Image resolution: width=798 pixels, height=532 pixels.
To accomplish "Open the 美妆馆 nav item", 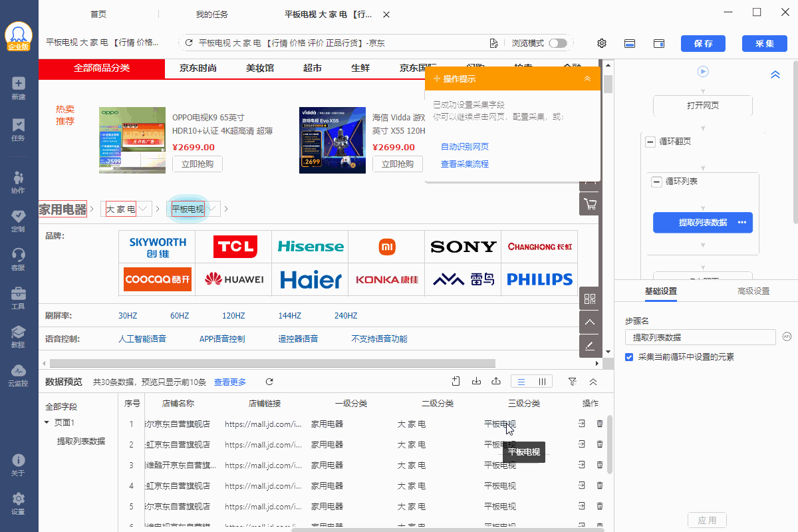I will pos(260,68).
